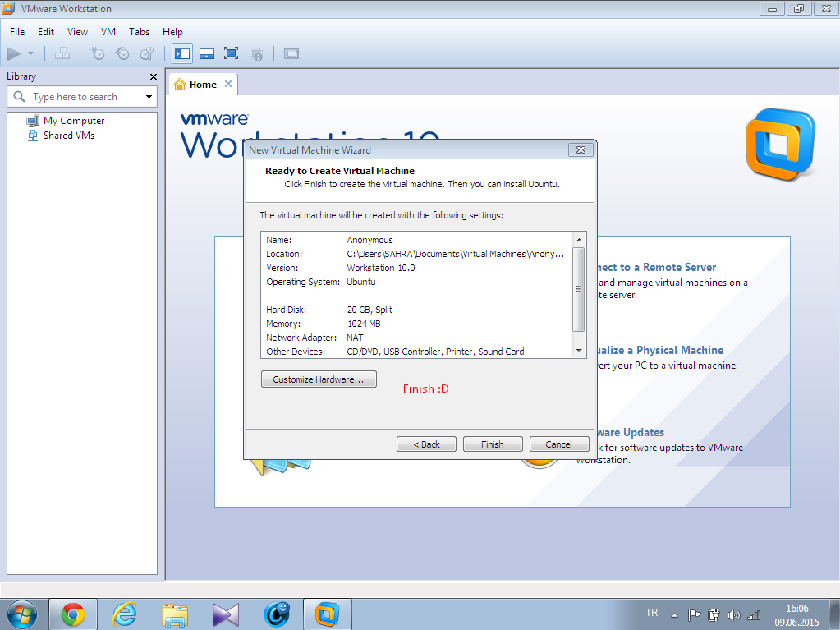
Task: Open the Snapshot Manager toolbar icon
Action: pyautogui.click(x=147, y=53)
